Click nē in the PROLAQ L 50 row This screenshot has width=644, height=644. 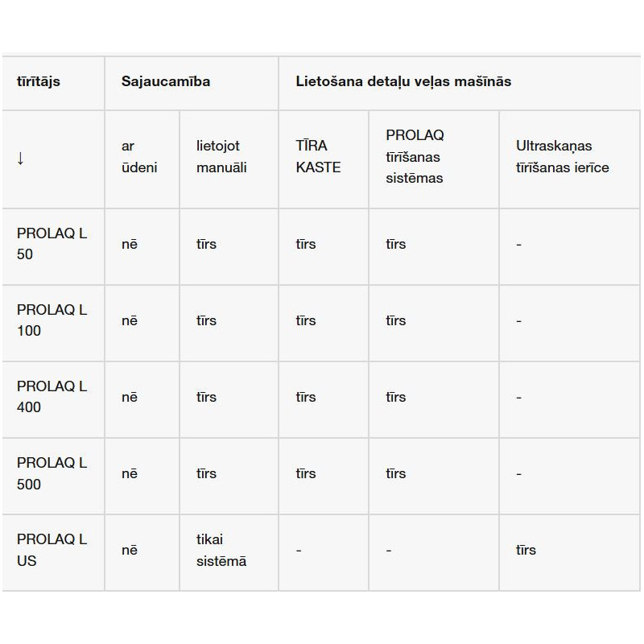pos(130,244)
